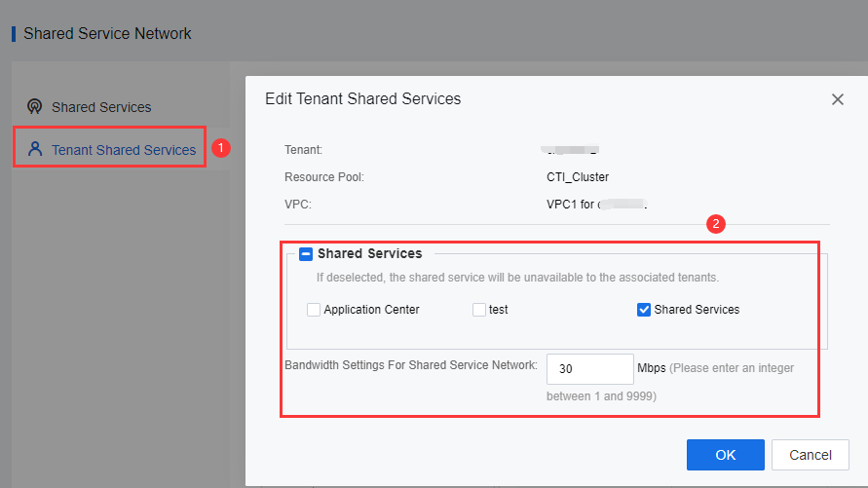Screen dimensions: 868x488
Task: Close the Edit Tenant Shared Services dialog
Action: tap(837, 99)
